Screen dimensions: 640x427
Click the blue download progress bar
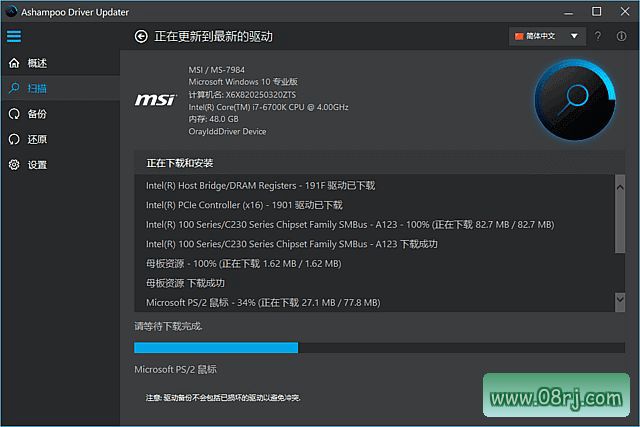216,348
